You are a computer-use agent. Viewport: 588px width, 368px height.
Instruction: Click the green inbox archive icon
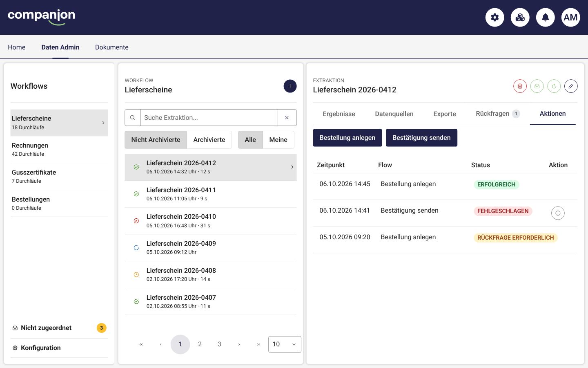tap(537, 86)
